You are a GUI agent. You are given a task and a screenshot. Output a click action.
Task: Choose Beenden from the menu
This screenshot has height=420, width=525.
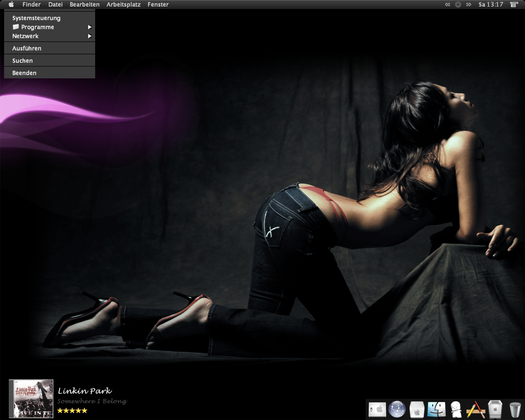[x=50, y=73]
